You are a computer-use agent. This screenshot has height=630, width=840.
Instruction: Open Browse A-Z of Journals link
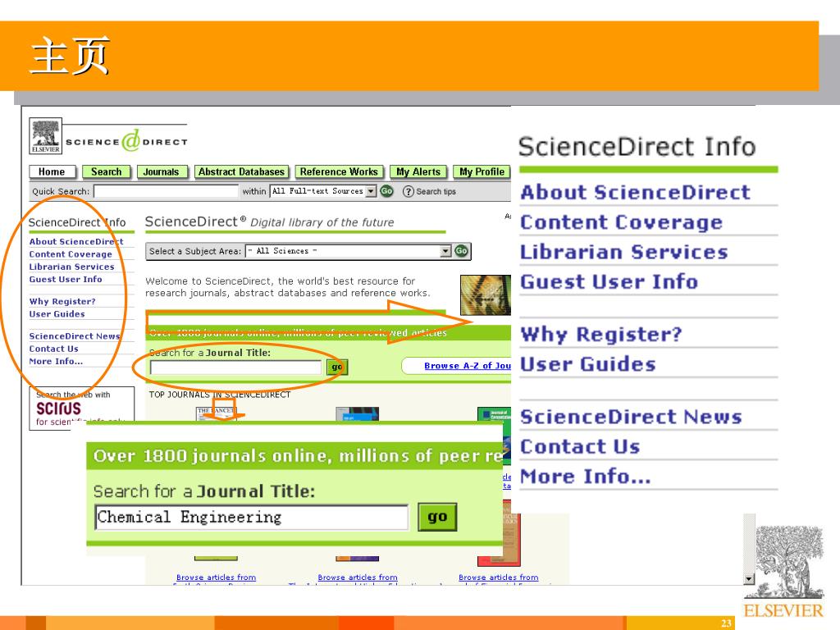[467, 365]
